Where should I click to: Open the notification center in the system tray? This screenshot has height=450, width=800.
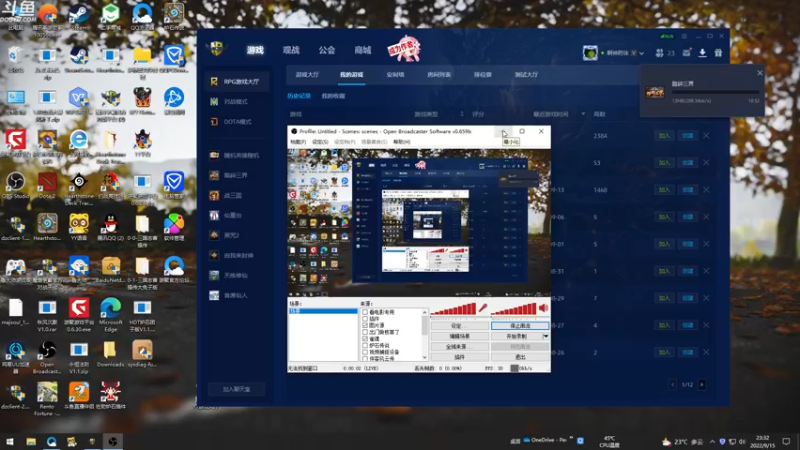pos(786,441)
